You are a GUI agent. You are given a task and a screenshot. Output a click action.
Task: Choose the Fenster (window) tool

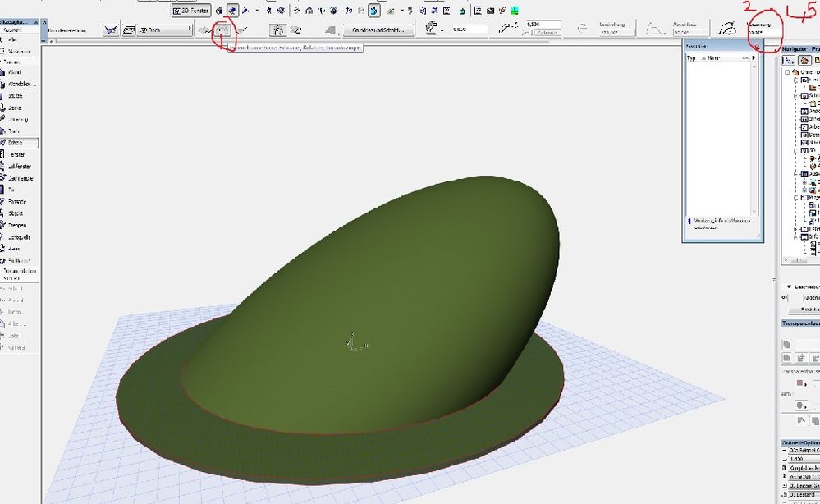(x=16, y=153)
